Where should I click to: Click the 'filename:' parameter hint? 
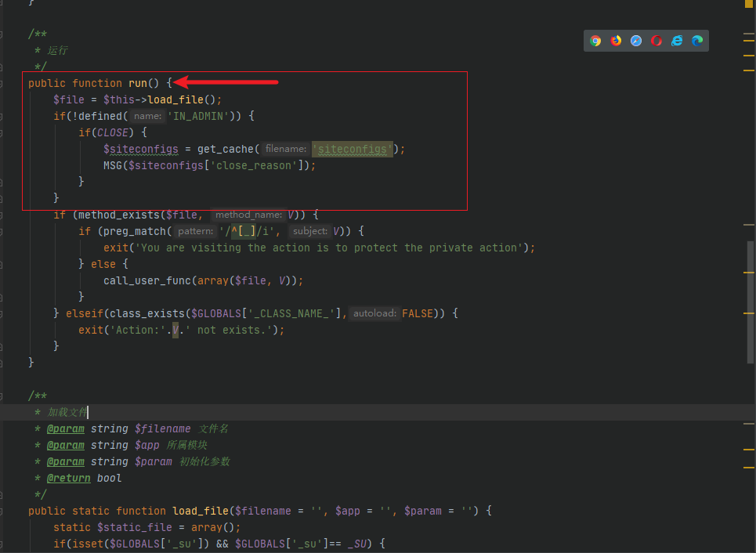[285, 149]
